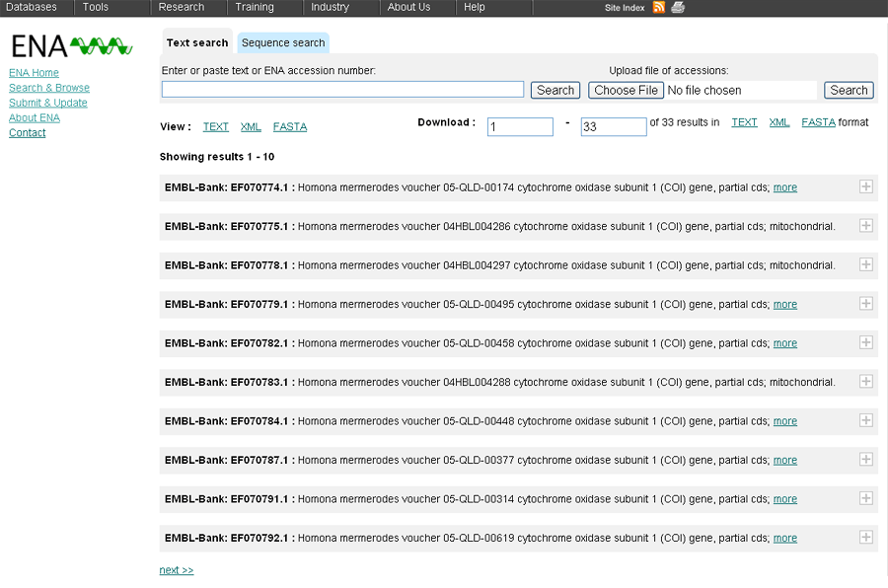Click the printer icon in top bar
The height and width of the screenshot is (588, 888).
pyautogui.click(x=678, y=8)
